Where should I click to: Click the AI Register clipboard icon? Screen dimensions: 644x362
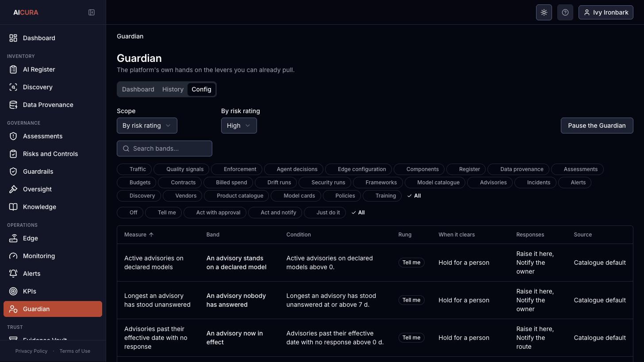(x=13, y=69)
